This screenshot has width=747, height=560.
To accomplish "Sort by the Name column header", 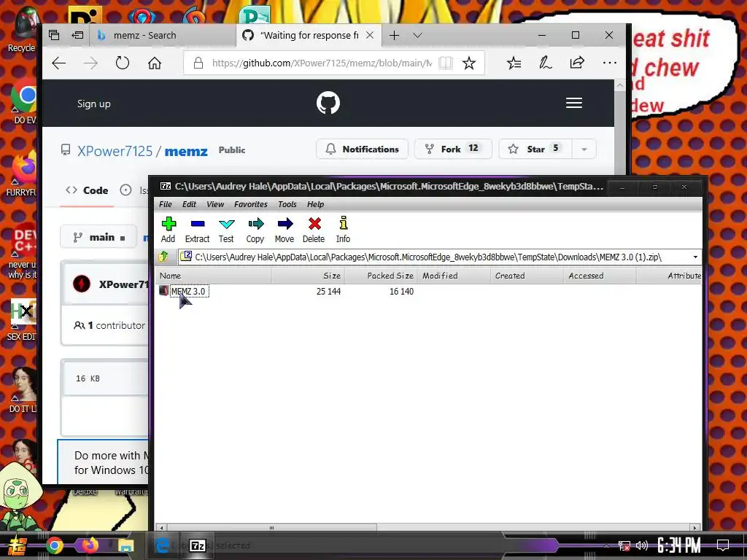I will click(x=214, y=276).
